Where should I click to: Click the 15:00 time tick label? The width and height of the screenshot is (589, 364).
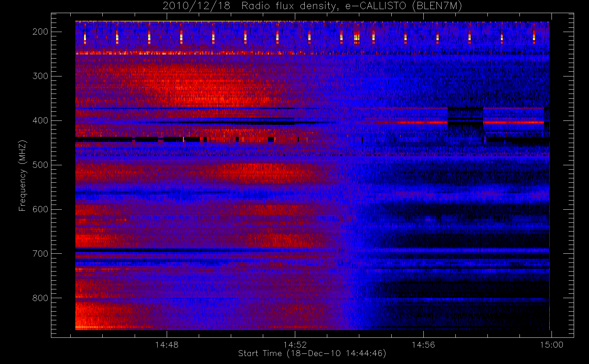(x=552, y=345)
